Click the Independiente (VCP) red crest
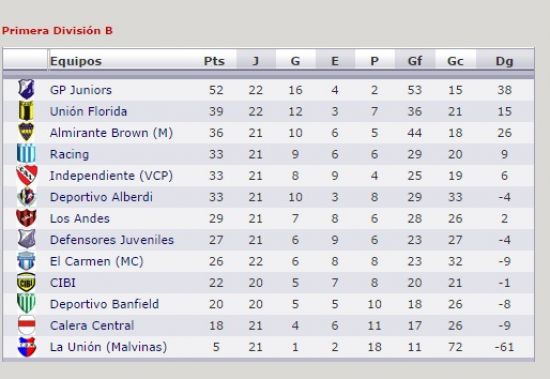The height and width of the screenshot is (379, 550). coord(27,175)
